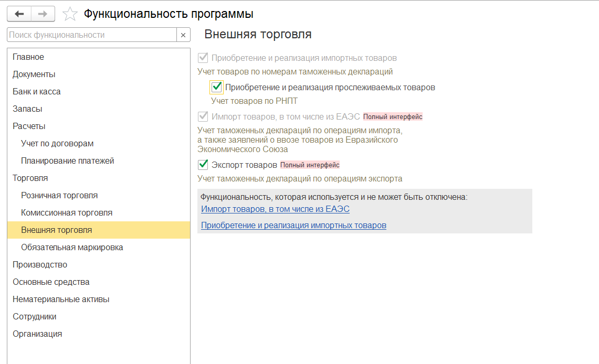Click the functionality search input field

coord(92,35)
